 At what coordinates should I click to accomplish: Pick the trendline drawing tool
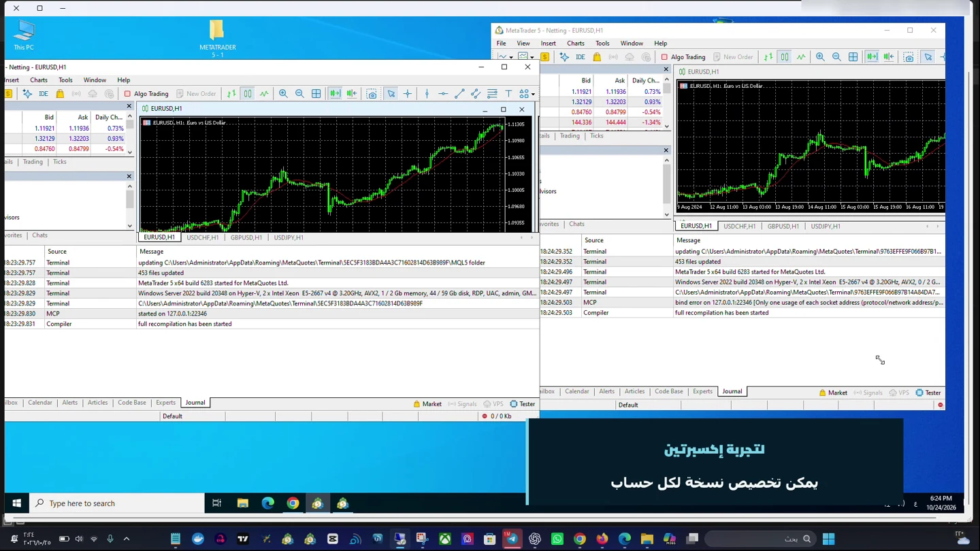(459, 94)
